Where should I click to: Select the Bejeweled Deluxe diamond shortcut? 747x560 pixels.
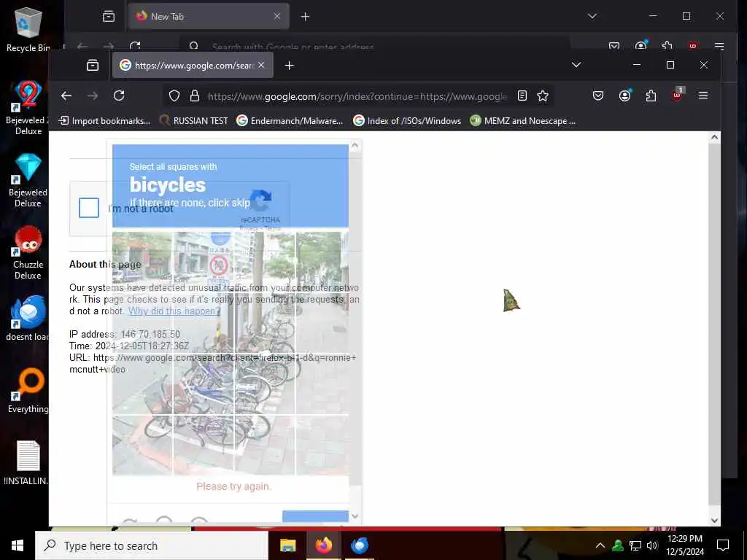pyautogui.click(x=28, y=181)
